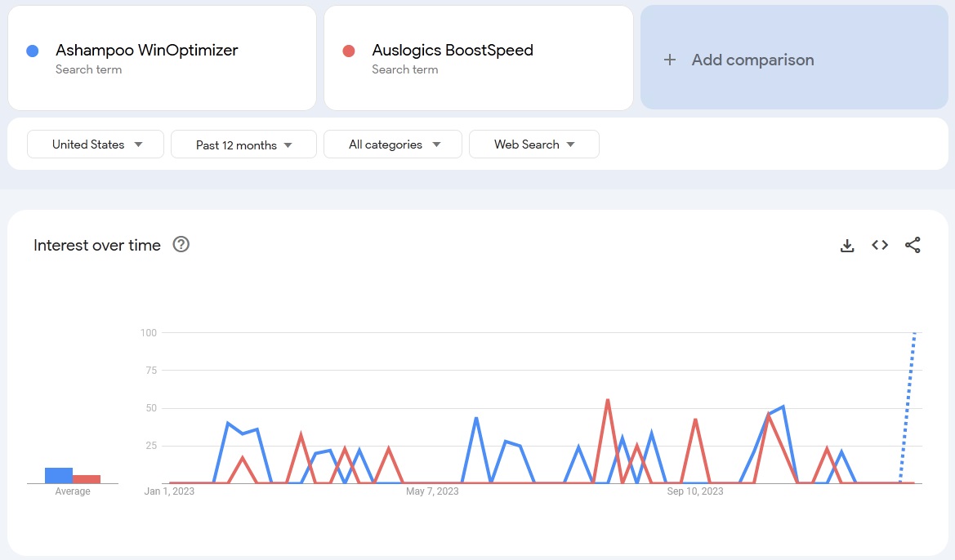955x560 pixels.
Task: Click the 25 y-axis label
Action: point(151,447)
